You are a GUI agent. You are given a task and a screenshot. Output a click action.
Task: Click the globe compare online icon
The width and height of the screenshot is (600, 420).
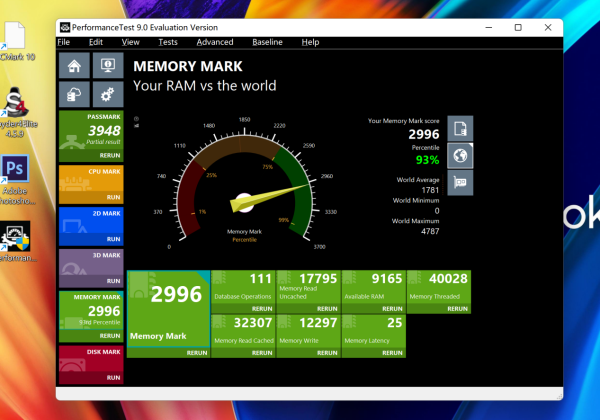(460, 156)
